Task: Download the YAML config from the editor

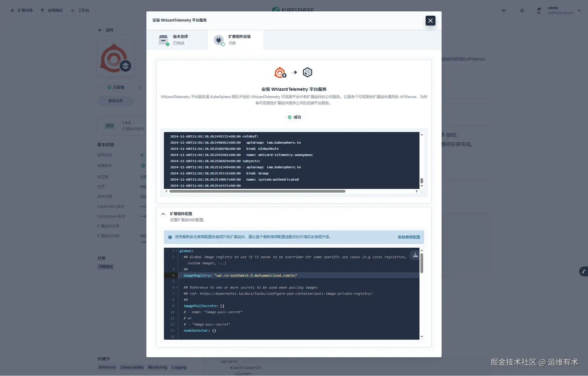Action: pyautogui.click(x=415, y=255)
